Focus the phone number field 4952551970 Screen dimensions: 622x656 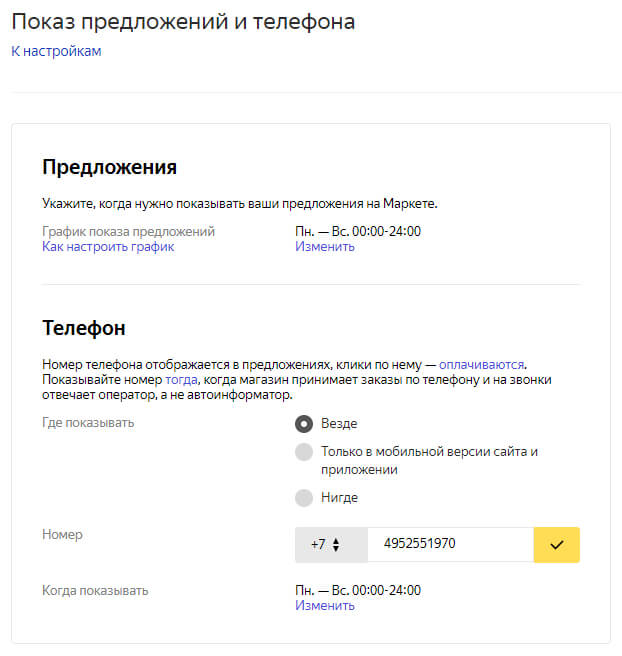(x=450, y=545)
